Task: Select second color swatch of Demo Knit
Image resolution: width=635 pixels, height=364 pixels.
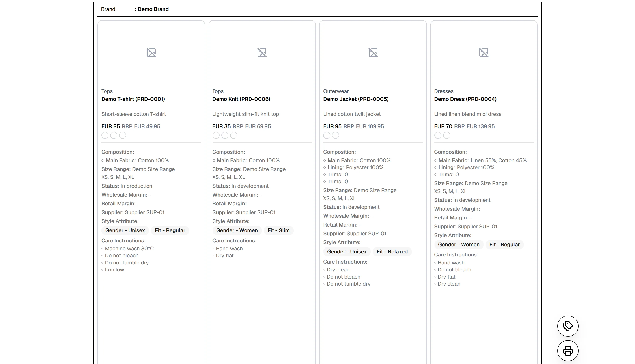Action: coord(225,135)
